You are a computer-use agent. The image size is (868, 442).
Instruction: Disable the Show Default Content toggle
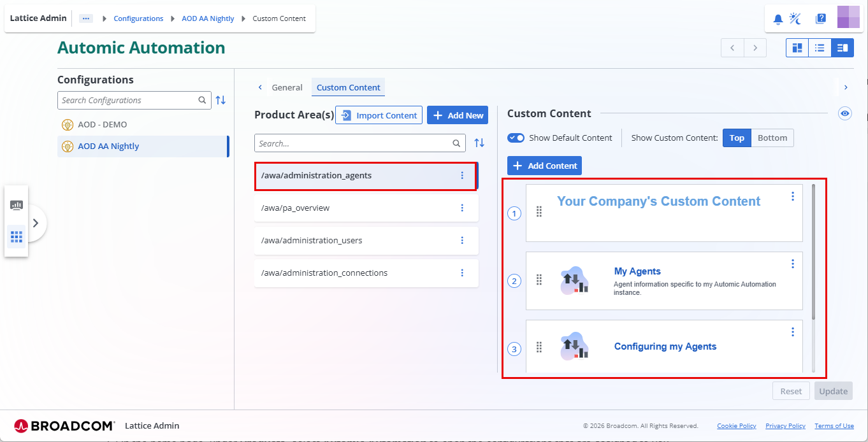point(516,138)
